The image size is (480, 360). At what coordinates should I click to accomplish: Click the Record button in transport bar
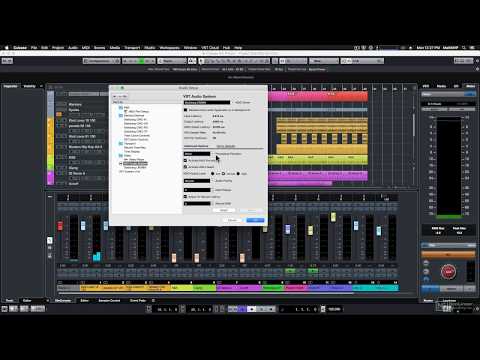(271, 309)
